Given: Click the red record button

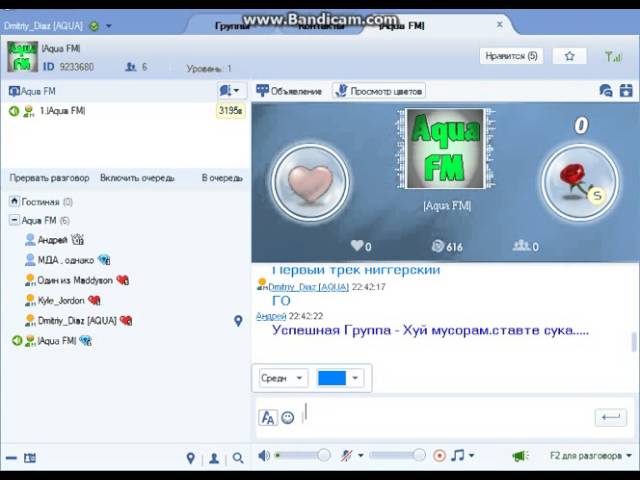Looking at the screenshot, I should [439, 456].
